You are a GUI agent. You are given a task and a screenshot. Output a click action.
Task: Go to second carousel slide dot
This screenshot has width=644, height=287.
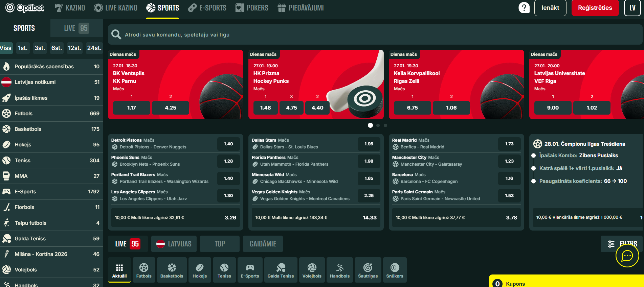point(378,125)
